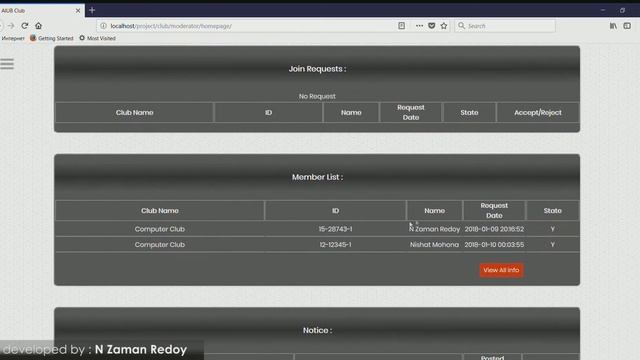Click Request Date header in Join Requests

point(411,112)
